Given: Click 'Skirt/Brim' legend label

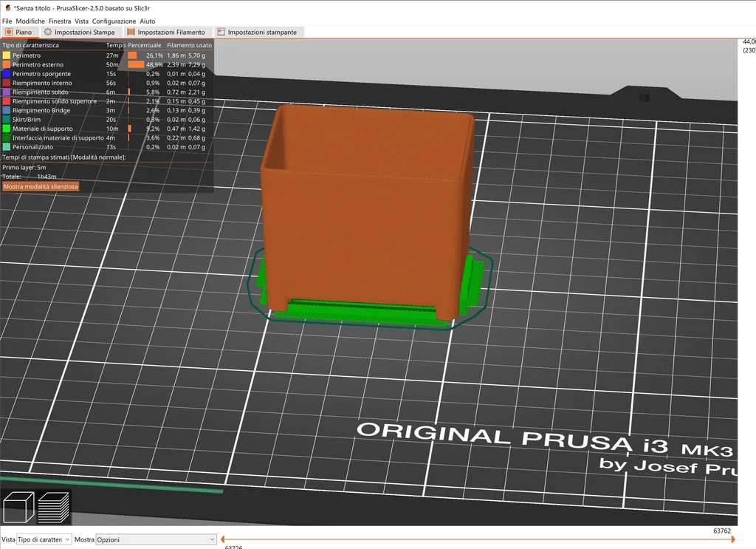Looking at the screenshot, I should pyautogui.click(x=27, y=120).
